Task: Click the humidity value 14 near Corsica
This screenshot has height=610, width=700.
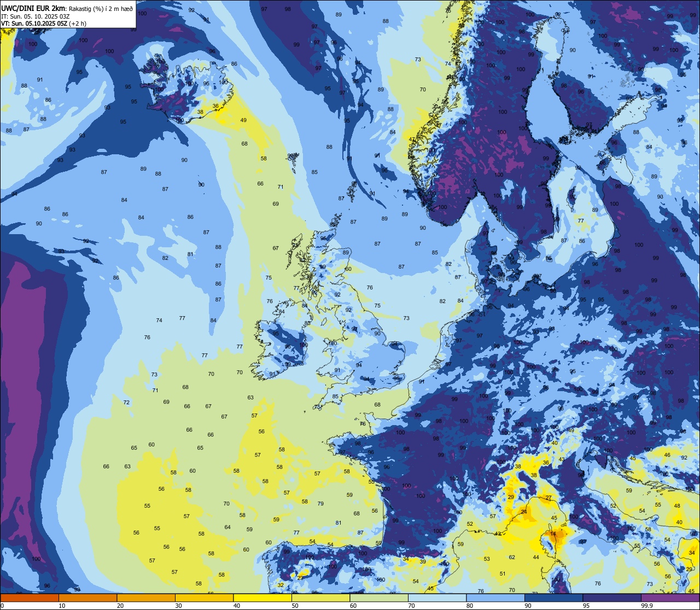Action: coord(553,533)
